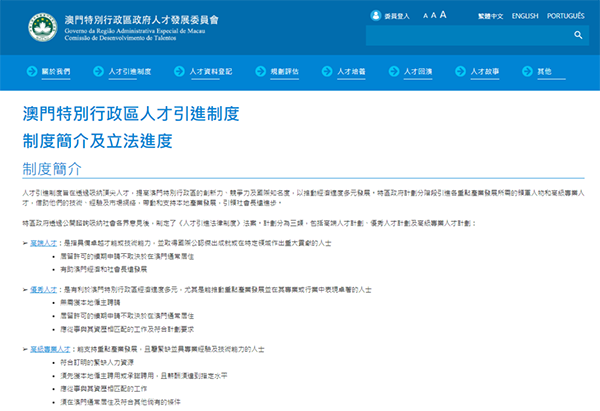Click the member login user icon
Screen dimensions: 600x411
(x=376, y=16)
